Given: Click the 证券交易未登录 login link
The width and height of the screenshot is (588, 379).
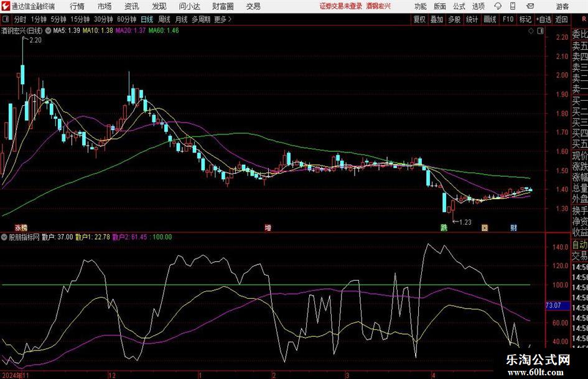Looking at the screenshot, I should [x=341, y=6].
